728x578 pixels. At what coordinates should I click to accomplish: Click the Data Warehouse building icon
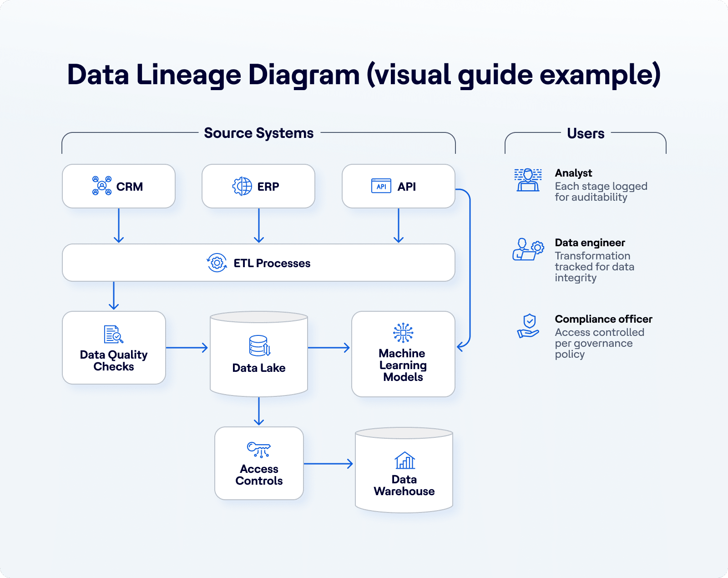pos(404,461)
